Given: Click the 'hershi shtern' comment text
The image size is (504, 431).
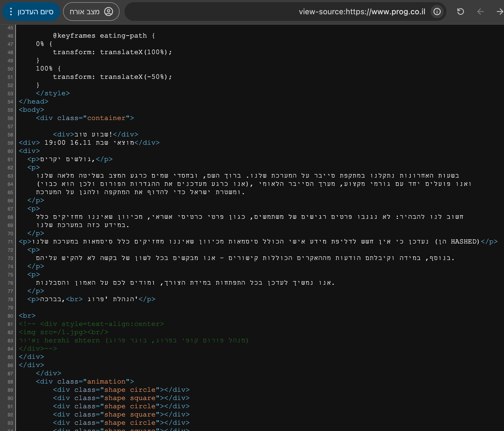Looking at the screenshot, I should 72,340.
